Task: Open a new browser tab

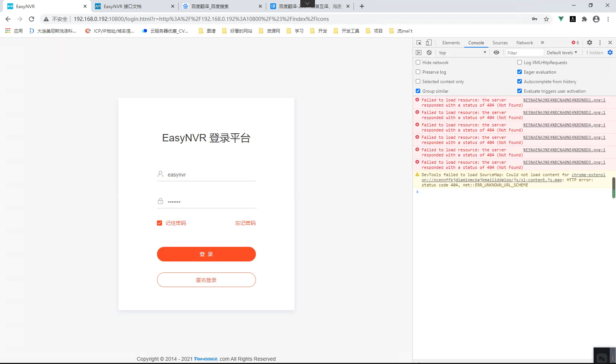Action: pos(362,6)
